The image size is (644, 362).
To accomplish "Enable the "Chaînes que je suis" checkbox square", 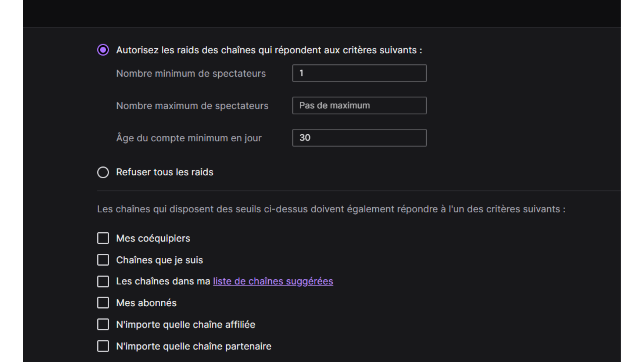I will tap(103, 260).
